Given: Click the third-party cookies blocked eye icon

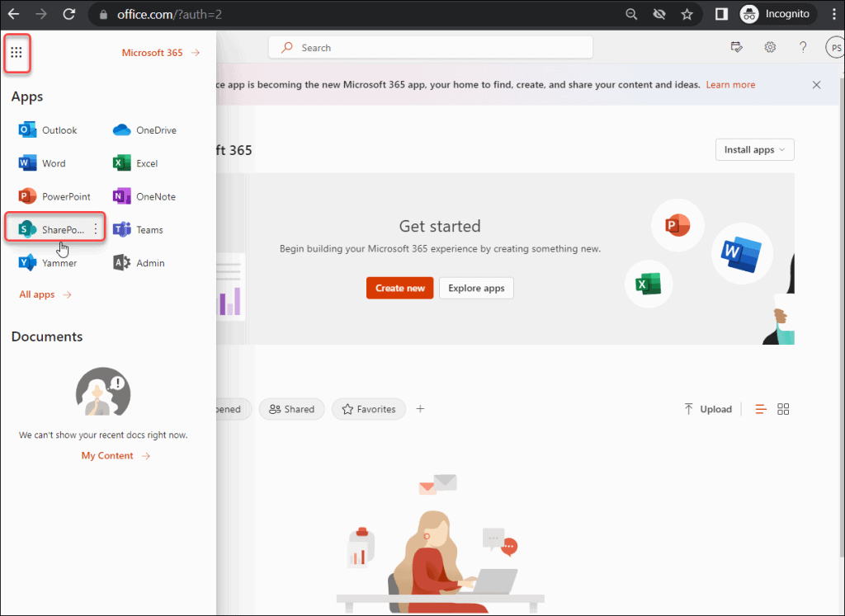Looking at the screenshot, I should (x=659, y=14).
